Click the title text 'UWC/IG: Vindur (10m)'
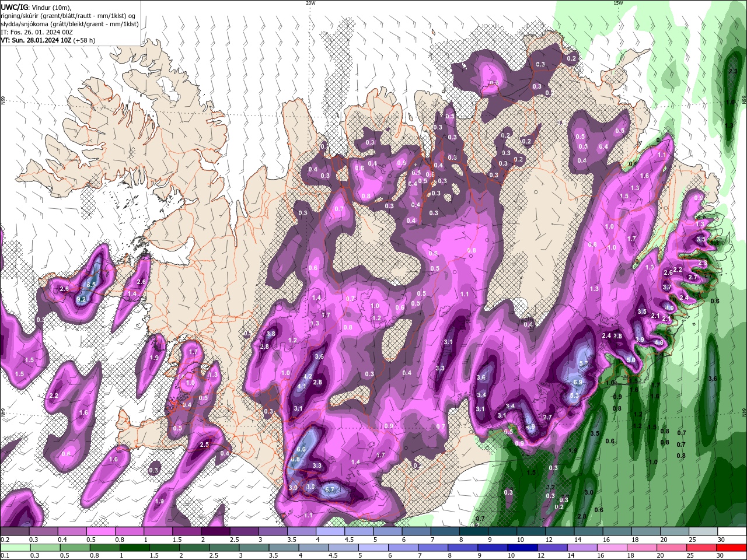This screenshot has width=747, height=560. (x=36, y=7)
